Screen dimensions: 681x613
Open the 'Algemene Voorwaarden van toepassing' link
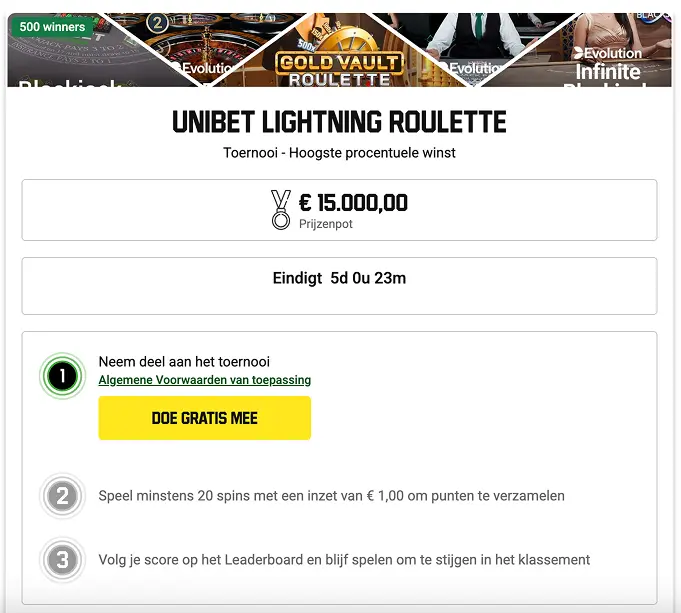coord(204,380)
